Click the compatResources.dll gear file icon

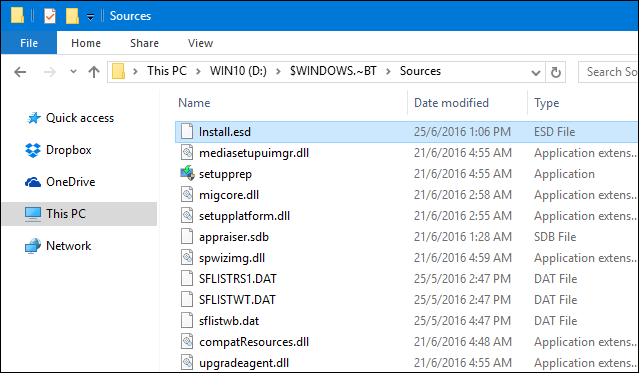(x=187, y=342)
